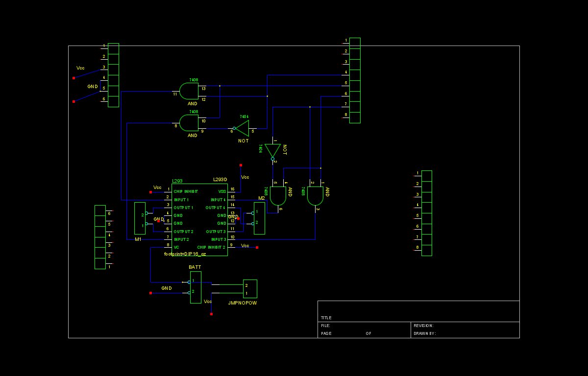The image size is (588, 376).
Task: Select the vertical AND gate outputting on pin 3
Action: click(315, 196)
